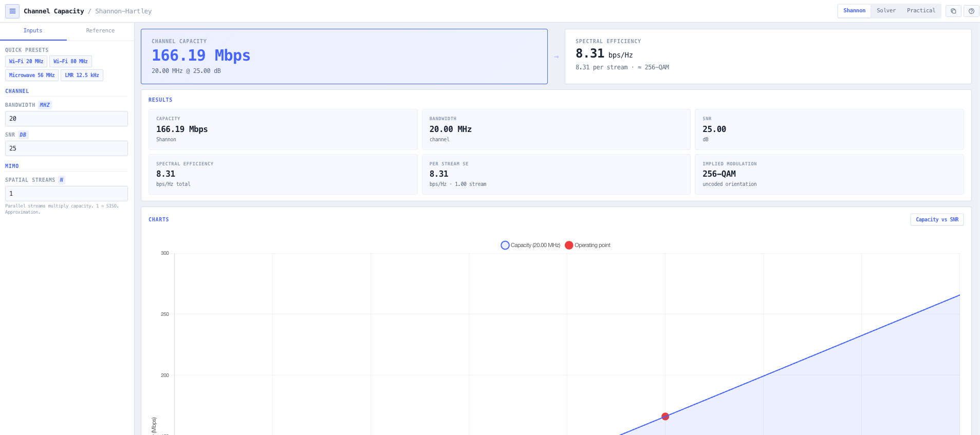Screen dimensions: 980x435
Task: Click the RESULTS section heading
Action: coord(160,100)
